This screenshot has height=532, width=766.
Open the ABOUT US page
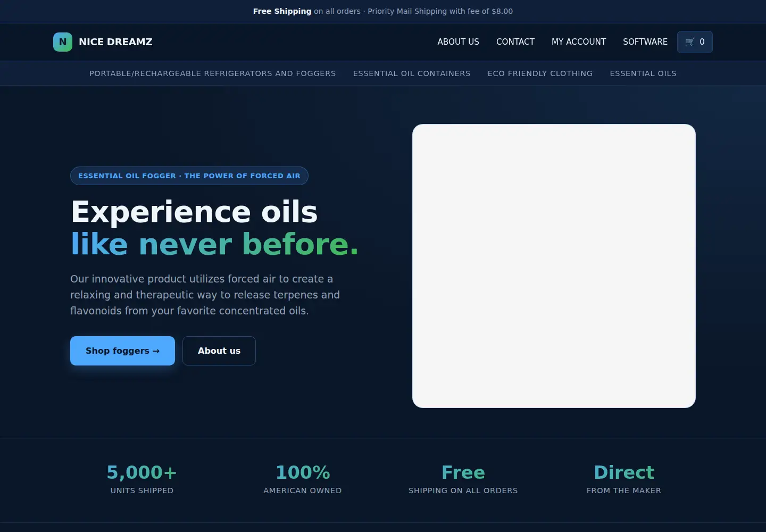(458, 42)
